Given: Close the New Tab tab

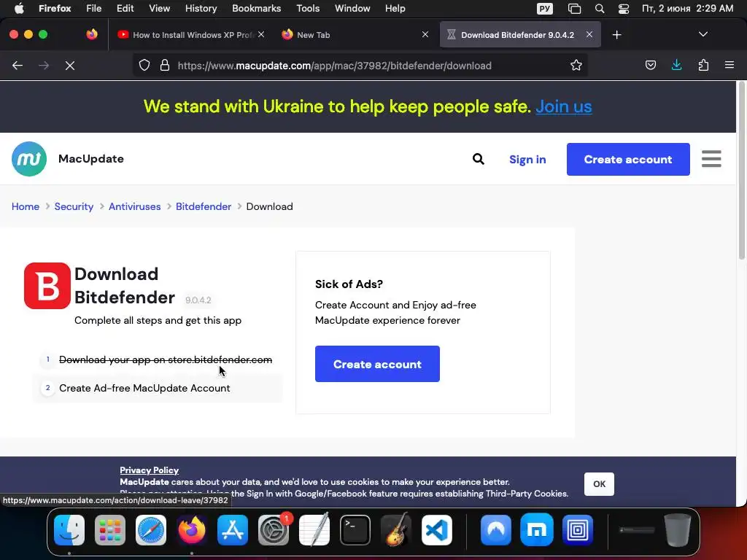Looking at the screenshot, I should pos(425,34).
